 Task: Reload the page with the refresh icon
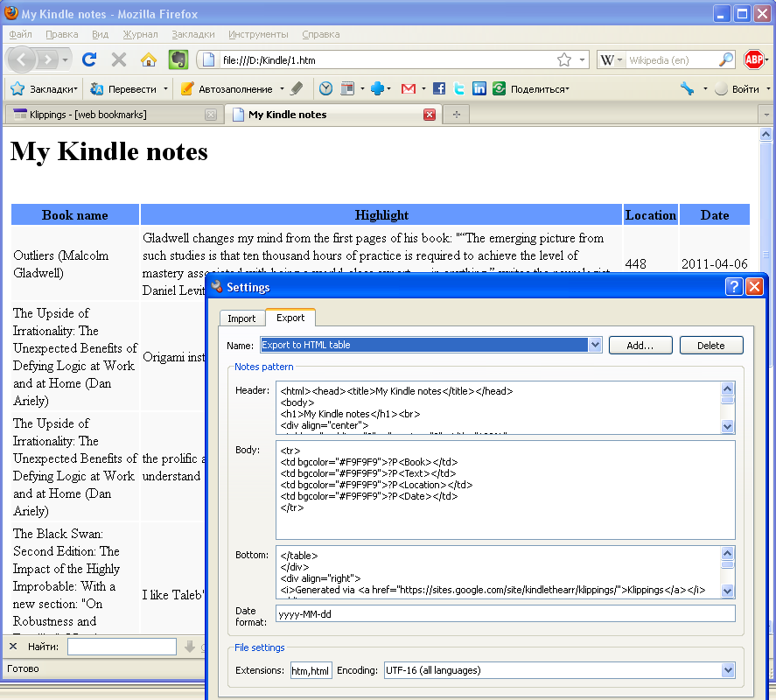(89, 59)
